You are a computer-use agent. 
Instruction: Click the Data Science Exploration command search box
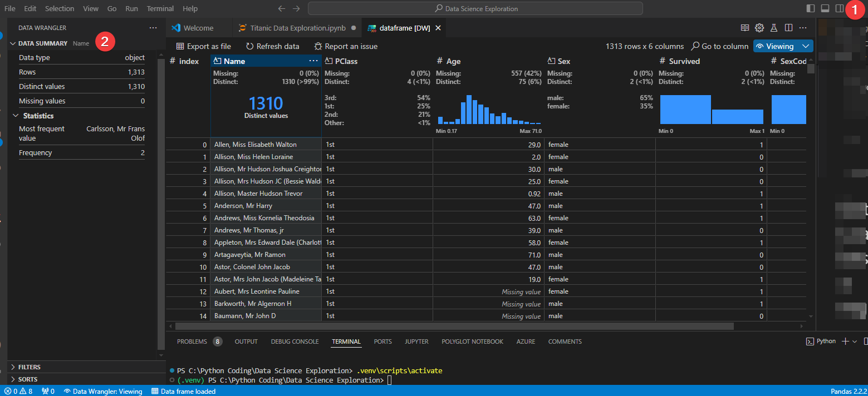click(x=475, y=8)
